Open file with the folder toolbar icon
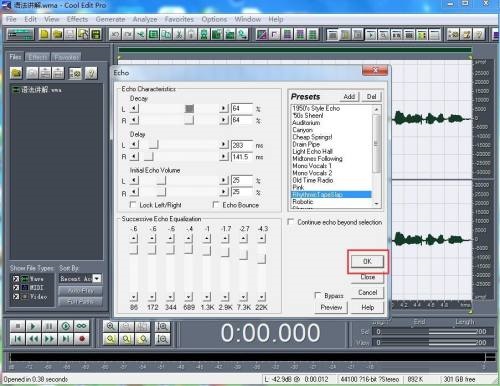Viewport: 500px width, 386px height. click(x=57, y=34)
